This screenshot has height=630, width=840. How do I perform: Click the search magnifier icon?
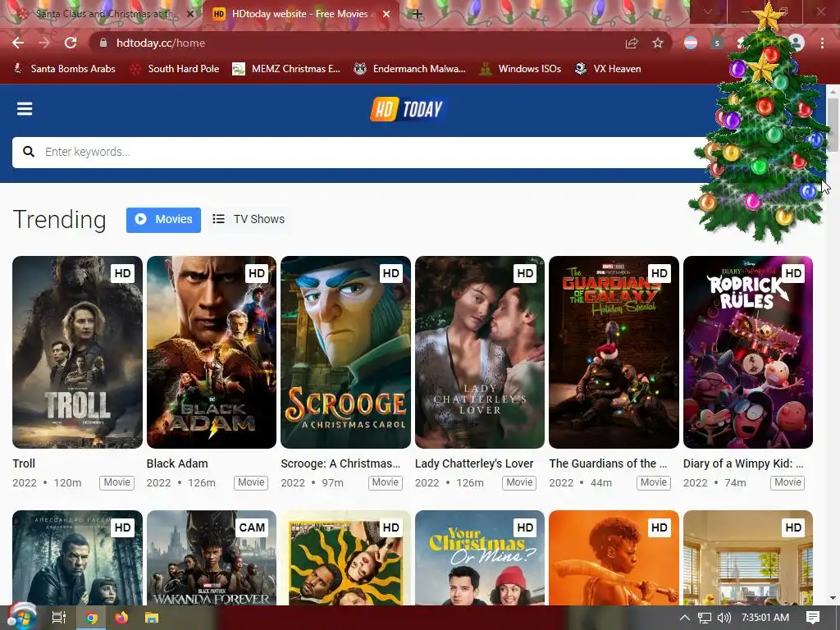[29, 152]
